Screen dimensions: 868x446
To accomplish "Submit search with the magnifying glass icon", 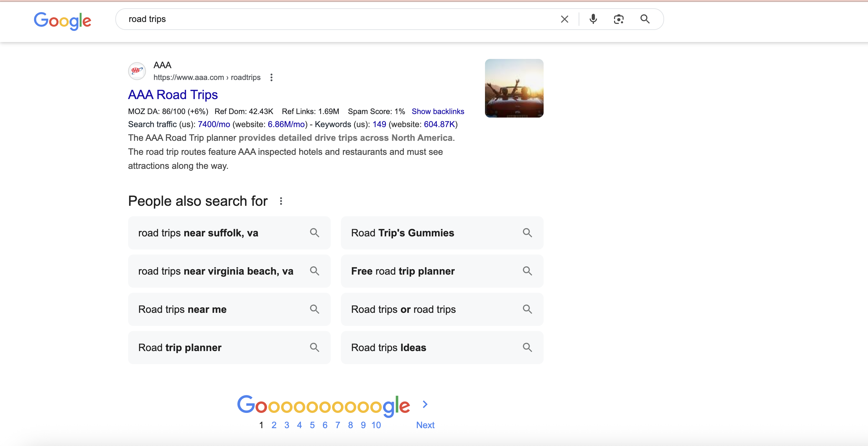I will pyautogui.click(x=645, y=19).
